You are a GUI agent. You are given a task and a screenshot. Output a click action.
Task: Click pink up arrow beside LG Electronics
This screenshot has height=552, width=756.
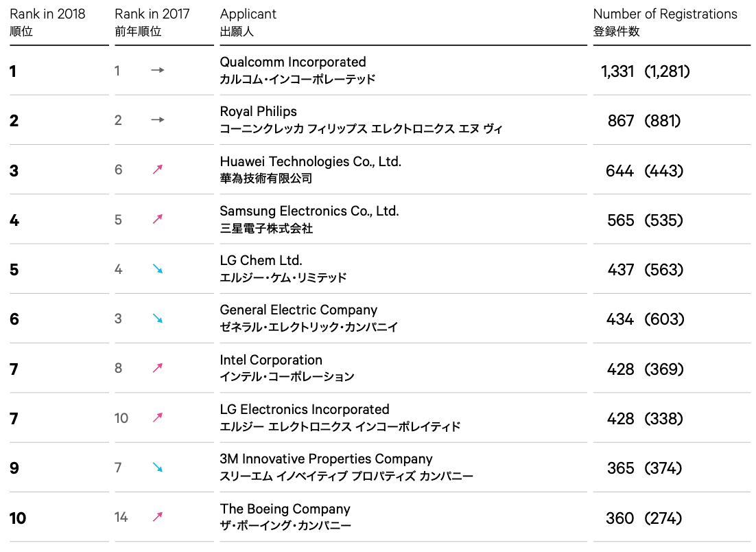pyautogui.click(x=158, y=418)
